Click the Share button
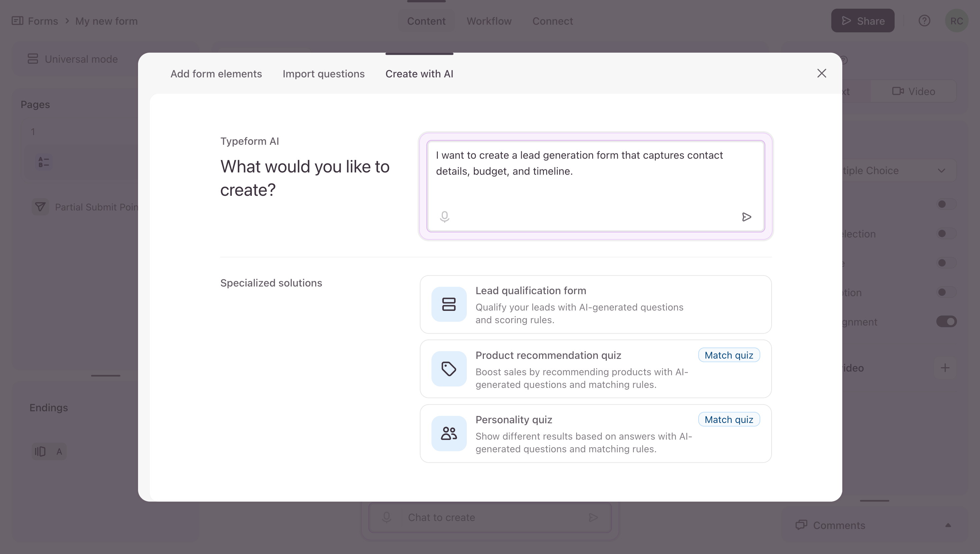 pos(862,21)
